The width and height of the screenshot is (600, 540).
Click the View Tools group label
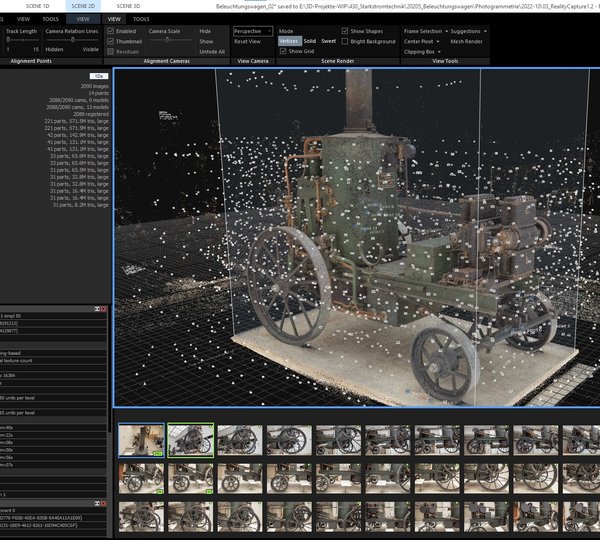pos(445,61)
